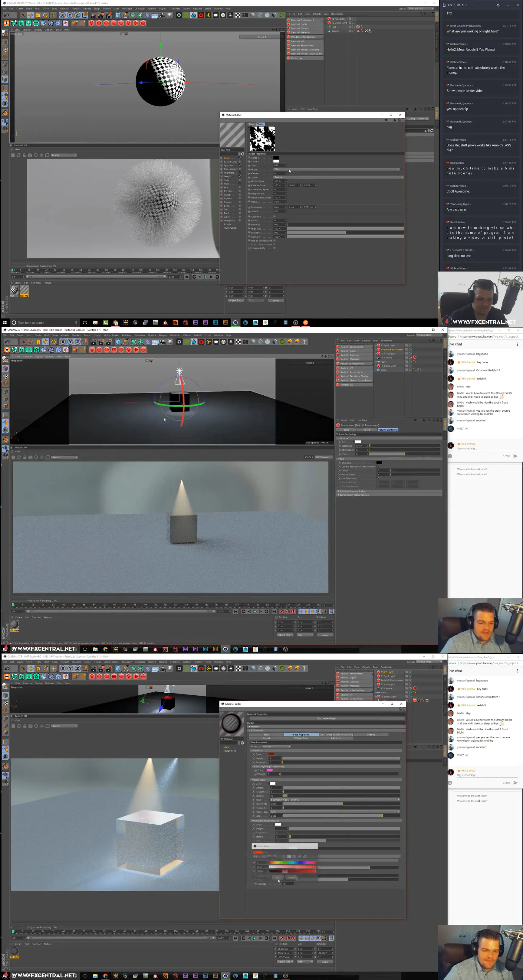Switch to the Optimizations tab in RS Material
Viewport: 523px width, 980px height.
(x=301, y=738)
